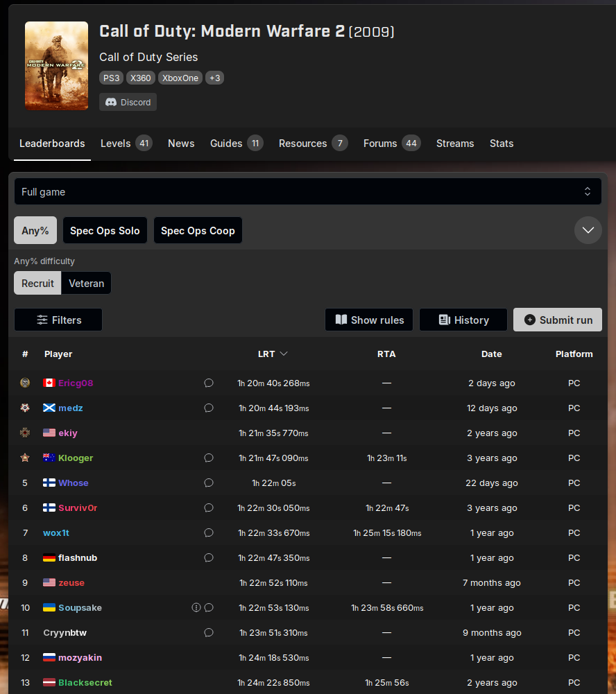Screen dimensions: 616x694
Task: Click the time 1h 20m 40s 268ms
Action: pyautogui.click(x=273, y=383)
